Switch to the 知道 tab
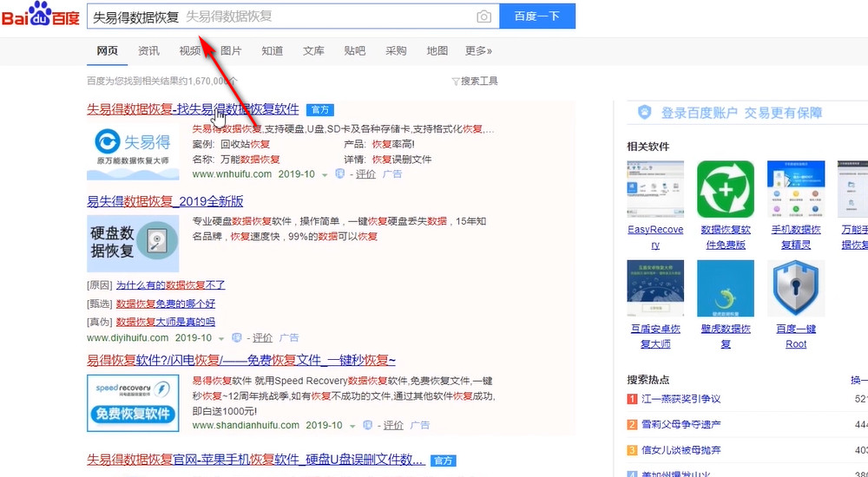The width and height of the screenshot is (868, 477). [272, 51]
